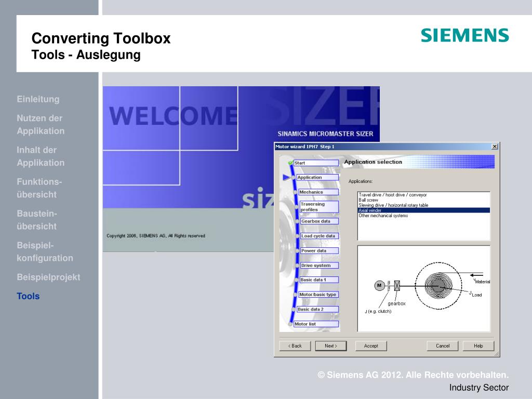The width and height of the screenshot is (532, 399).
Task: Select the Load cycle data step
Action: point(320,236)
